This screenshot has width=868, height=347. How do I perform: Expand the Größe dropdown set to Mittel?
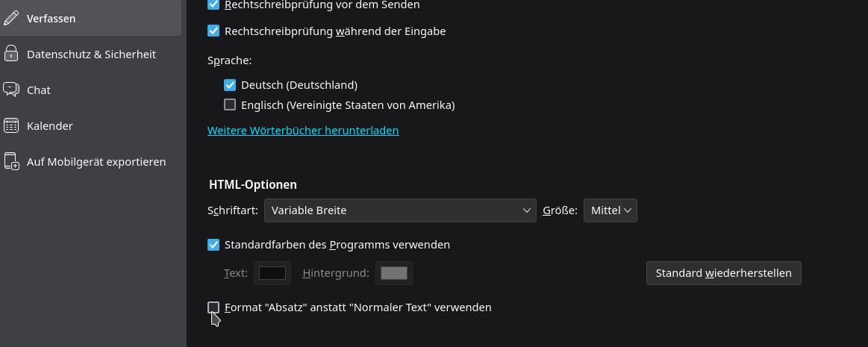[x=610, y=210]
